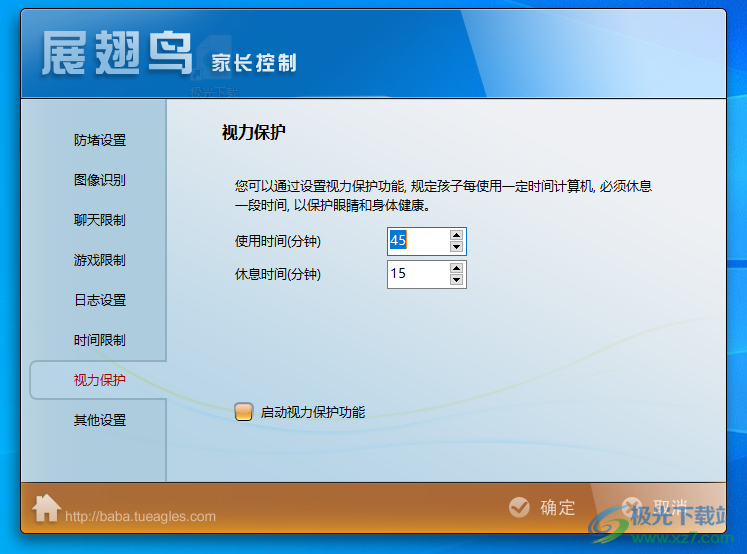Screen dimensions: 747x554
Task: Click the 使用时间 minutes input field
Action: [x=417, y=241]
